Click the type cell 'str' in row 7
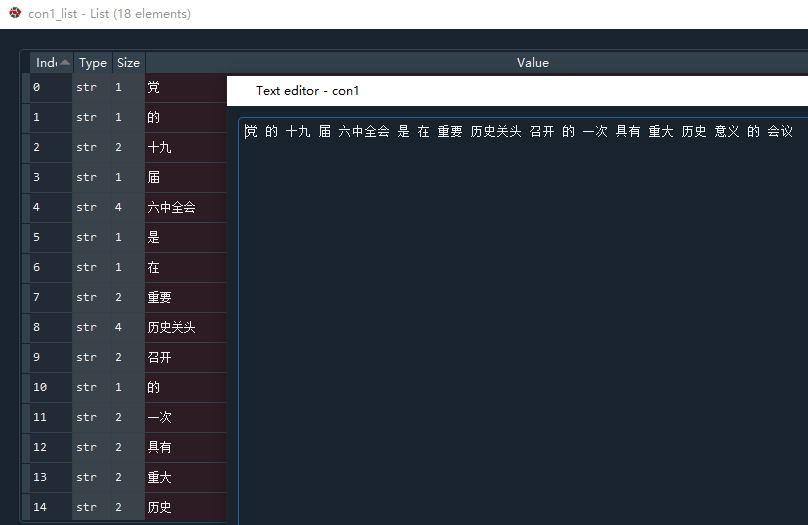 (x=92, y=297)
